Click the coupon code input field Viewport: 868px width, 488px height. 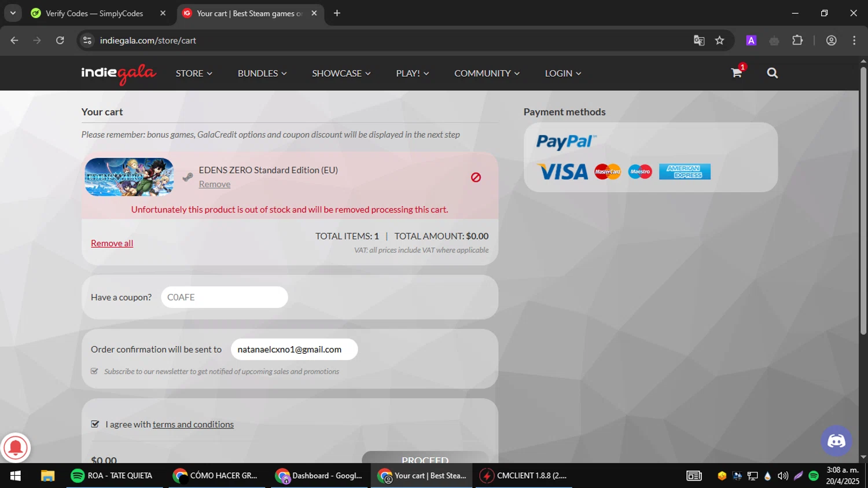click(x=225, y=297)
